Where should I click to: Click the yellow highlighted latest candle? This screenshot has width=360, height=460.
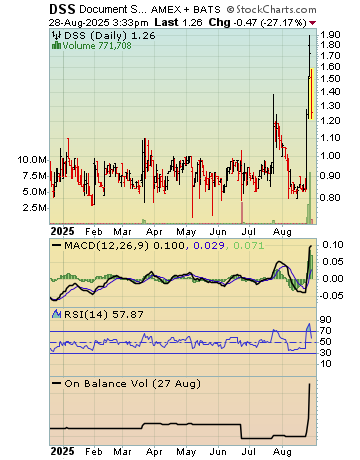click(311, 94)
